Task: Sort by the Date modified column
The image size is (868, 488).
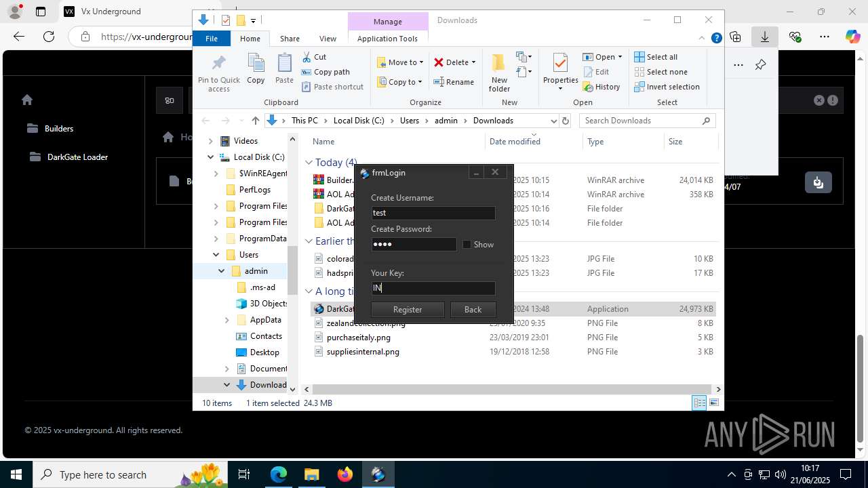Action: (515, 142)
